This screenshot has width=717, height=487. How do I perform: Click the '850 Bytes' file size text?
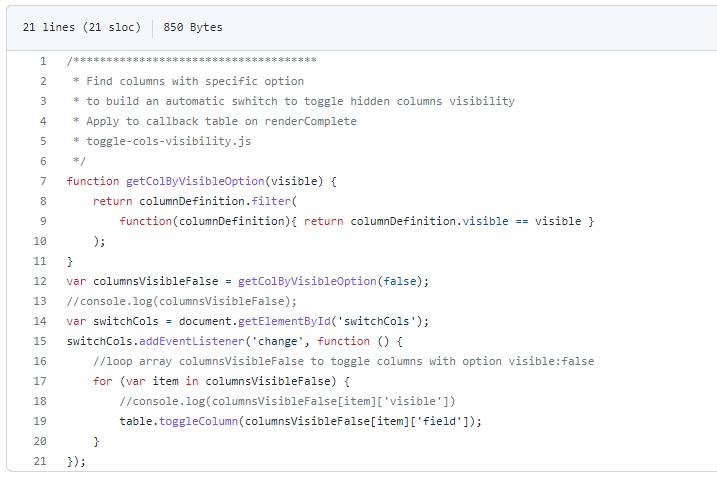tap(193, 27)
